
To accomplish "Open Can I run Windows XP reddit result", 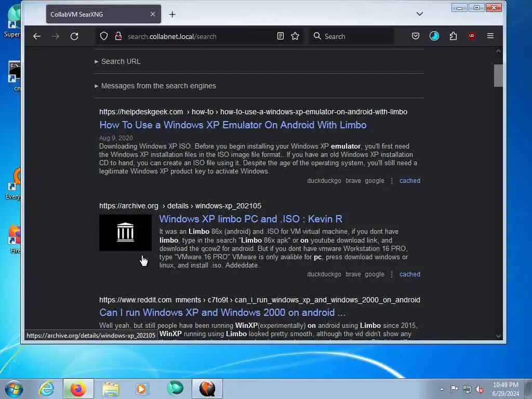I will coord(222,312).
